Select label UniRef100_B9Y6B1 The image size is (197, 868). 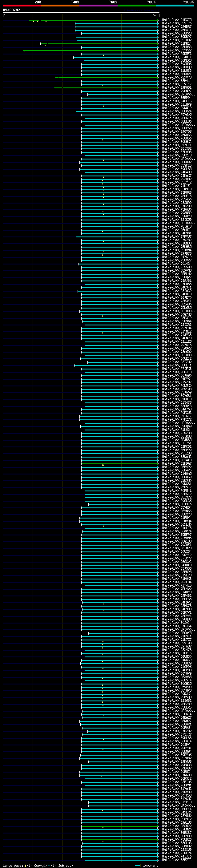(177, 396)
